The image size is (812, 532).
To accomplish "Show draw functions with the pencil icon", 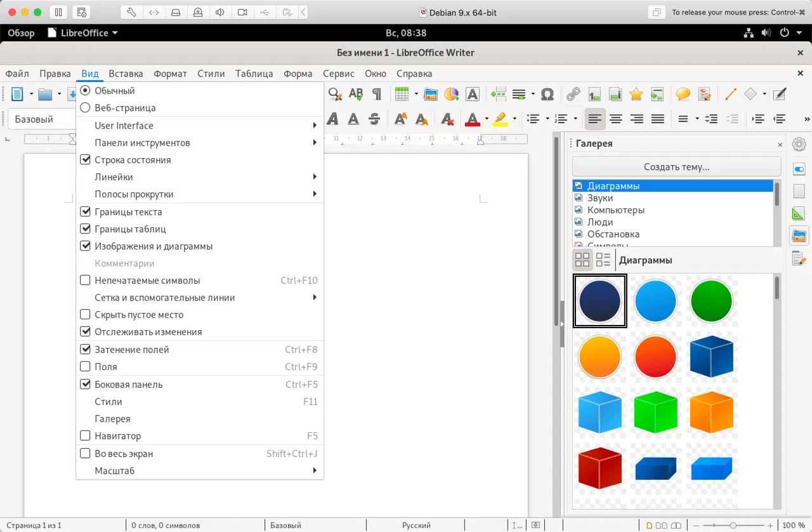I will [x=780, y=95].
